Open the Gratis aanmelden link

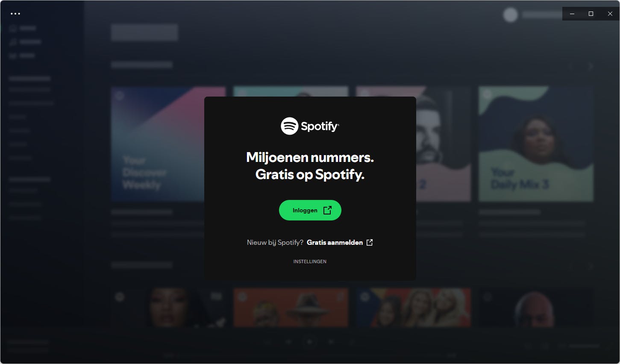click(x=335, y=242)
